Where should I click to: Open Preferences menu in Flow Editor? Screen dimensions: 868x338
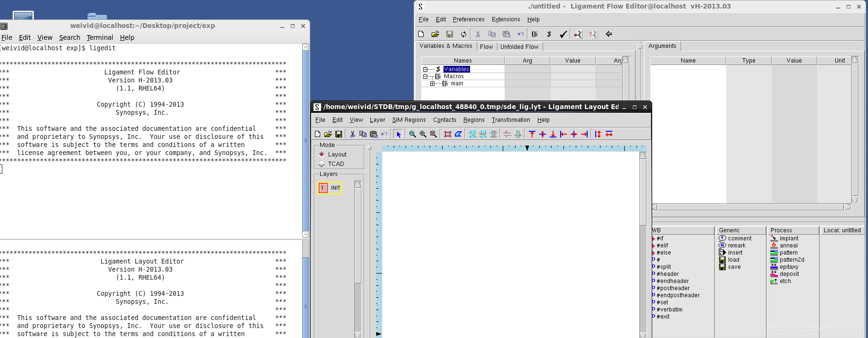(469, 19)
